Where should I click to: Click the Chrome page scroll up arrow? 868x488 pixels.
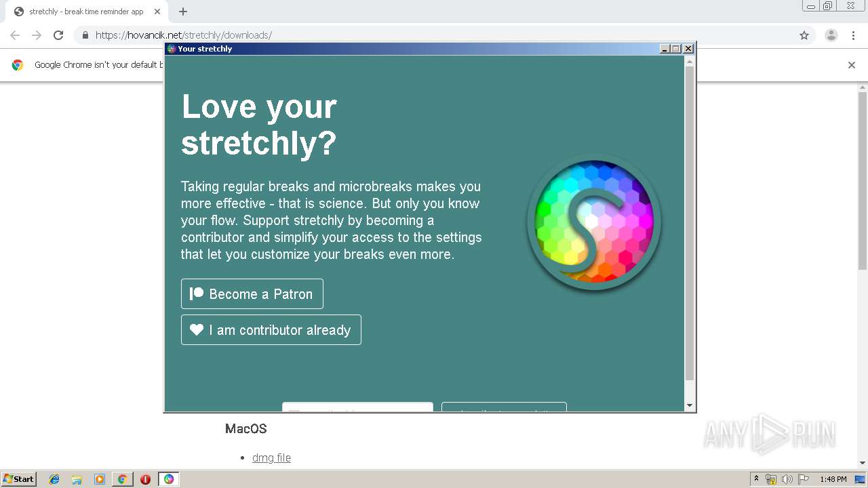pos(863,87)
